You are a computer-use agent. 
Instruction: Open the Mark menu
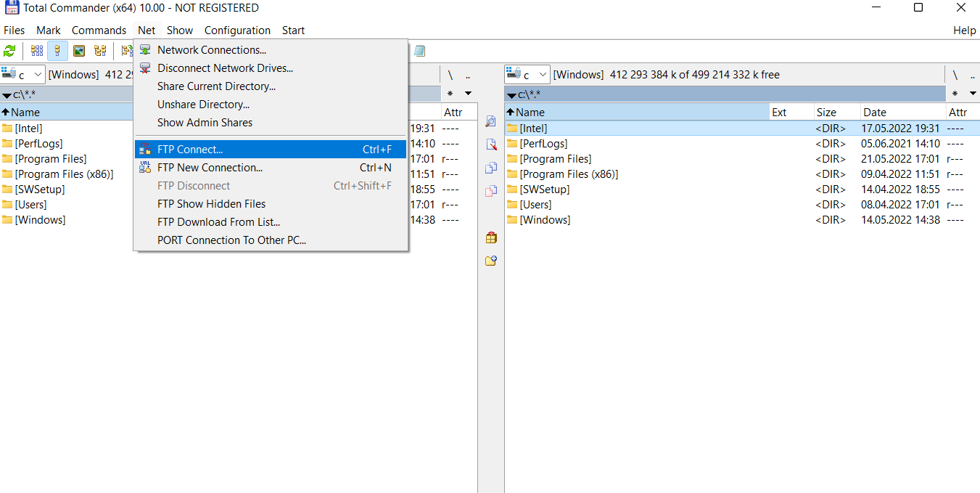pyautogui.click(x=49, y=30)
